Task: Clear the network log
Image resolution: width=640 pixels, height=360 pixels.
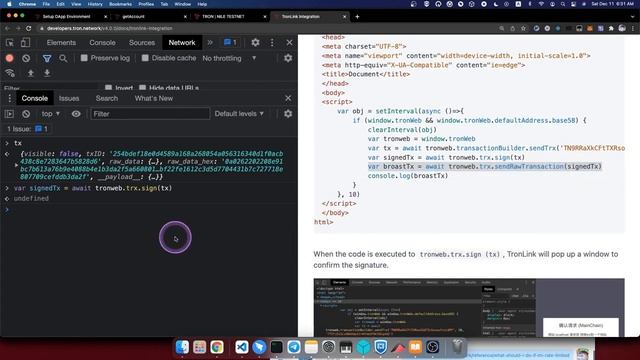Action: [26, 58]
